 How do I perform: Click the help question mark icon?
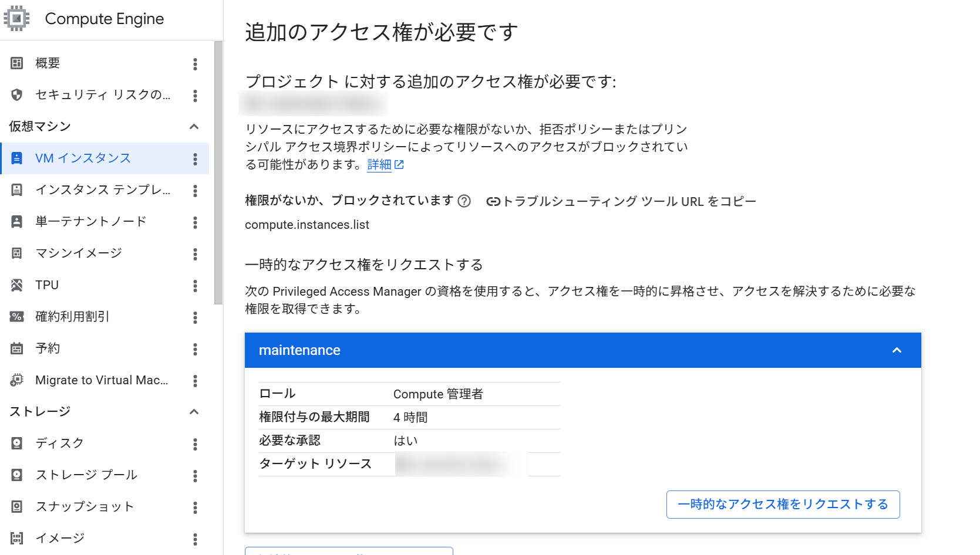(x=464, y=201)
